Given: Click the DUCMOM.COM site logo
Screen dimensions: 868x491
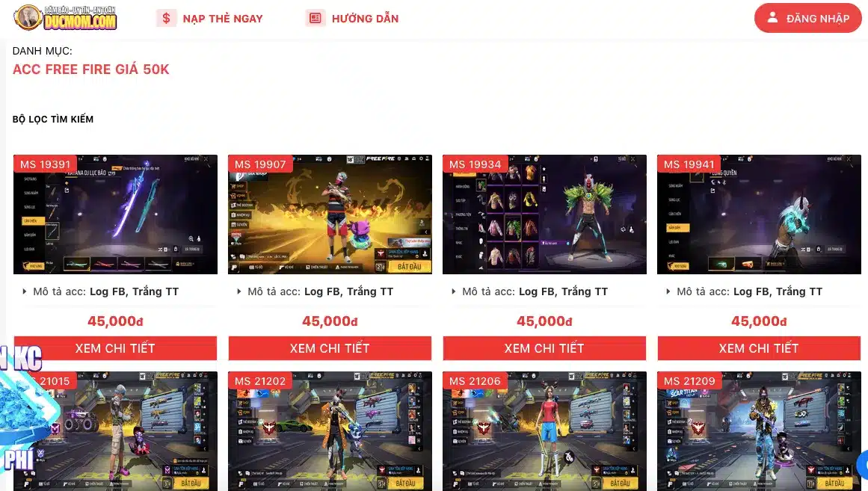Looking at the screenshot, I should [65, 18].
